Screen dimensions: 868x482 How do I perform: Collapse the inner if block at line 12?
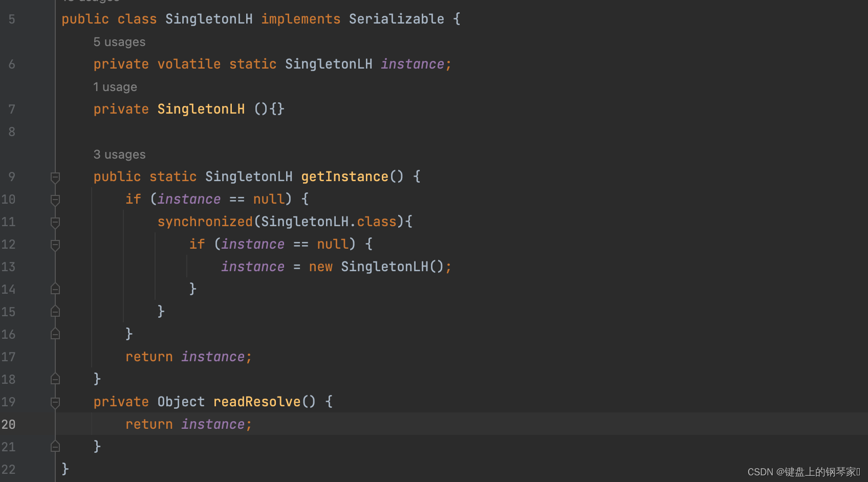(x=55, y=245)
